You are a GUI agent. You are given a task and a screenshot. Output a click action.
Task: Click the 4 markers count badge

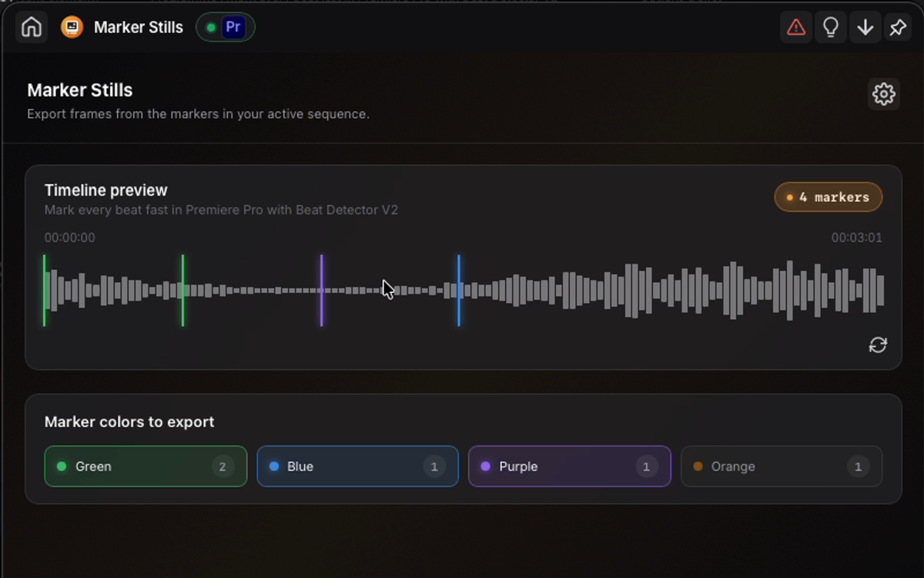pos(829,197)
